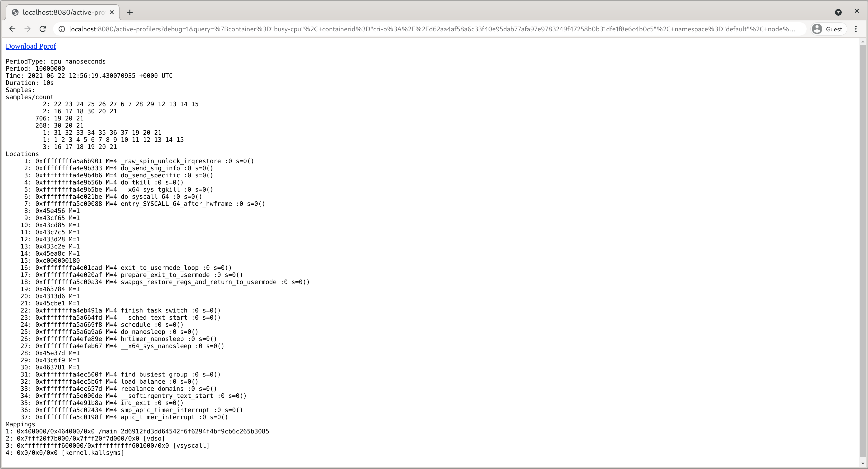
Task: Click location 36 smp_apic_timer_interrupt
Action: point(132,410)
